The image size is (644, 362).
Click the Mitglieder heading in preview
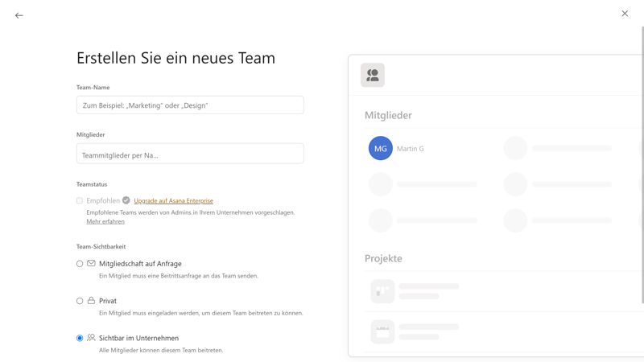point(388,115)
